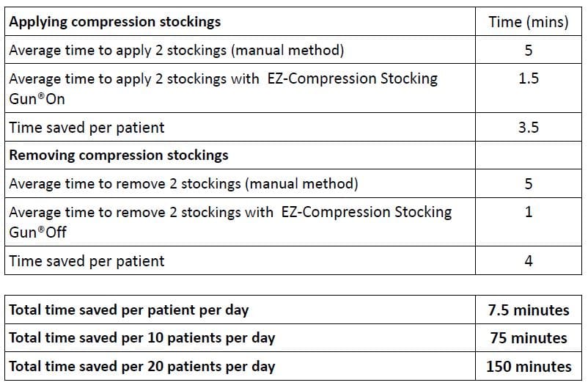Select the '7.5 minutes' total cell
The height and width of the screenshot is (388, 588).
pyautogui.click(x=528, y=310)
